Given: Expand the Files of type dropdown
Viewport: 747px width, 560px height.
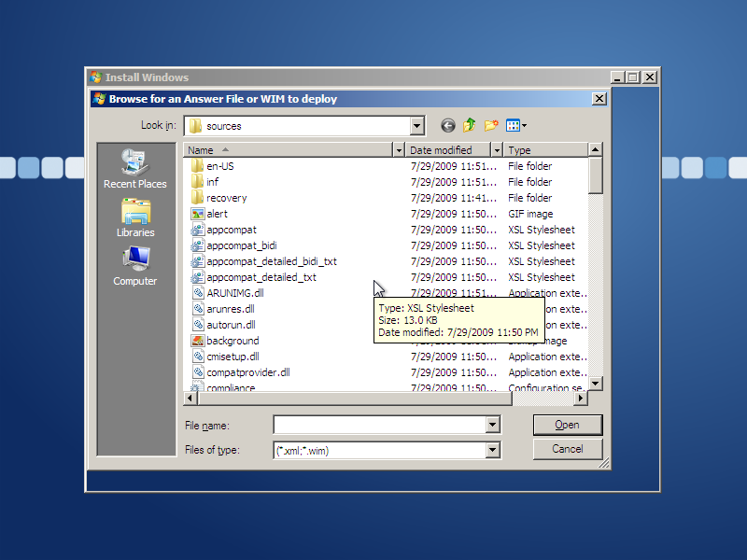Looking at the screenshot, I should 493,450.
